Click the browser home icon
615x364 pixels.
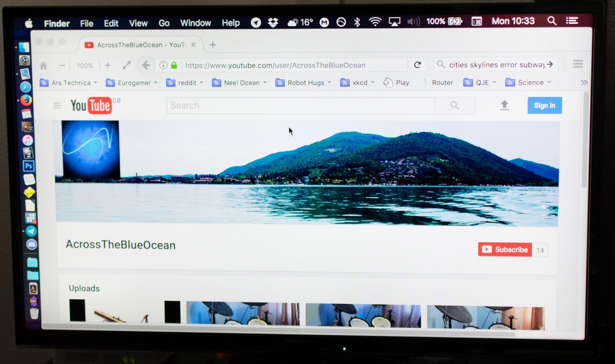click(43, 66)
